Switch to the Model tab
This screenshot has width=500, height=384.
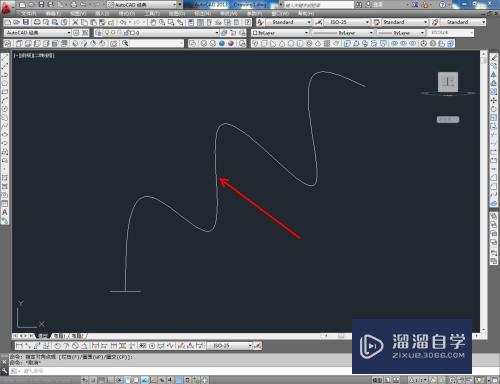point(43,336)
